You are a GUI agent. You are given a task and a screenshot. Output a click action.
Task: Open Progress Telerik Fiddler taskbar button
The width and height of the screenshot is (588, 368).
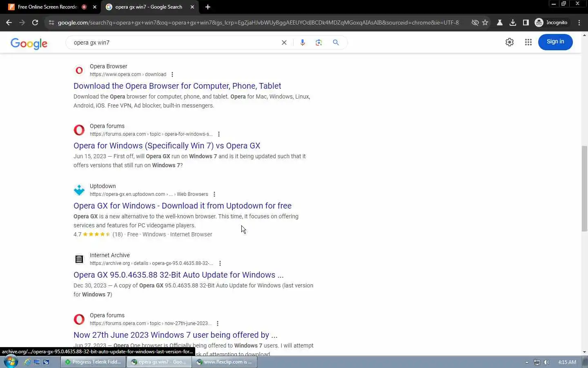coord(93,362)
